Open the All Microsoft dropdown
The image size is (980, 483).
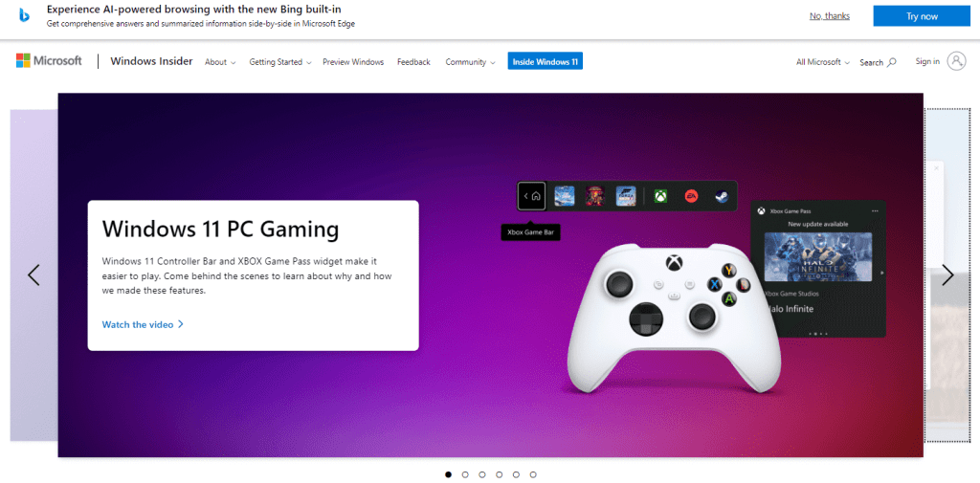click(823, 62)
